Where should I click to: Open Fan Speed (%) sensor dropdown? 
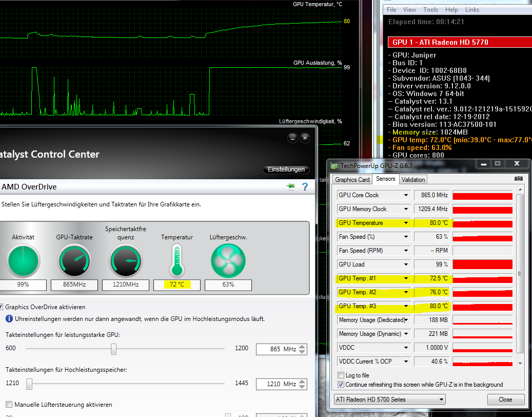[406, 237]
